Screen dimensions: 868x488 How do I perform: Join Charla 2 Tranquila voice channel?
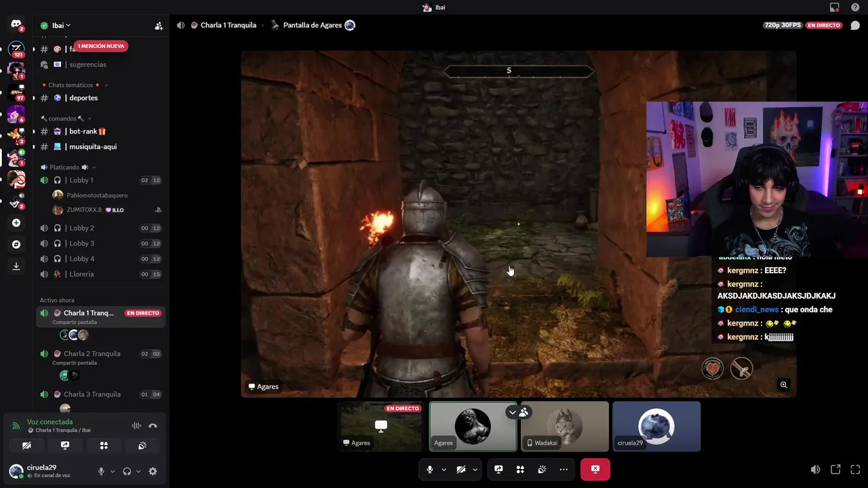pyautogui.click(x=101, y=357)
